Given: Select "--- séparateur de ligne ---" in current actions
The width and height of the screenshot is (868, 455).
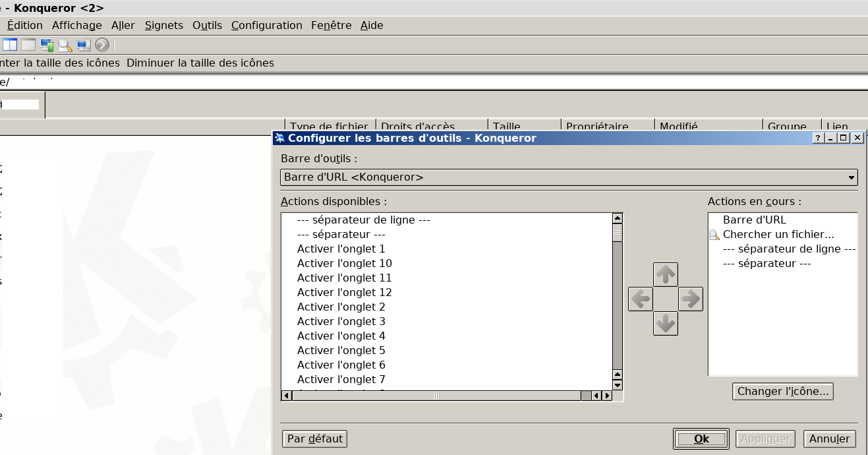Looking at the screenshot, I should pos(789,249).
